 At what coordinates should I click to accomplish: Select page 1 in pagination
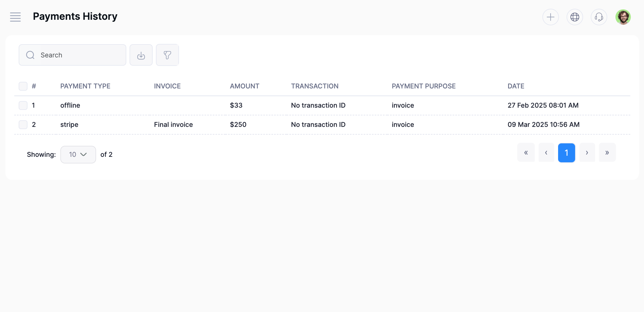[566, 153]
